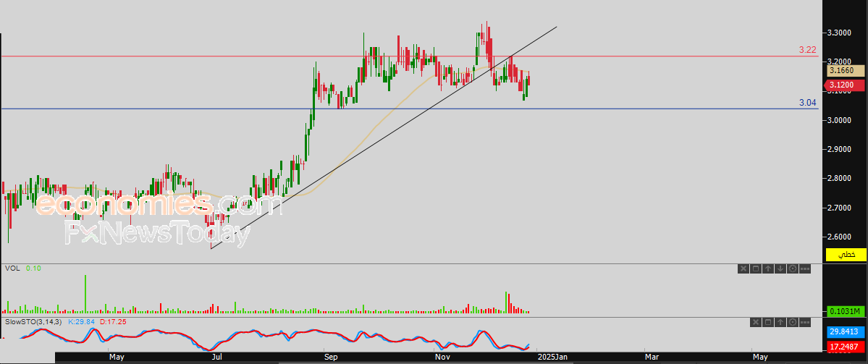Select the 3.1660 price tag

point(846,71)
